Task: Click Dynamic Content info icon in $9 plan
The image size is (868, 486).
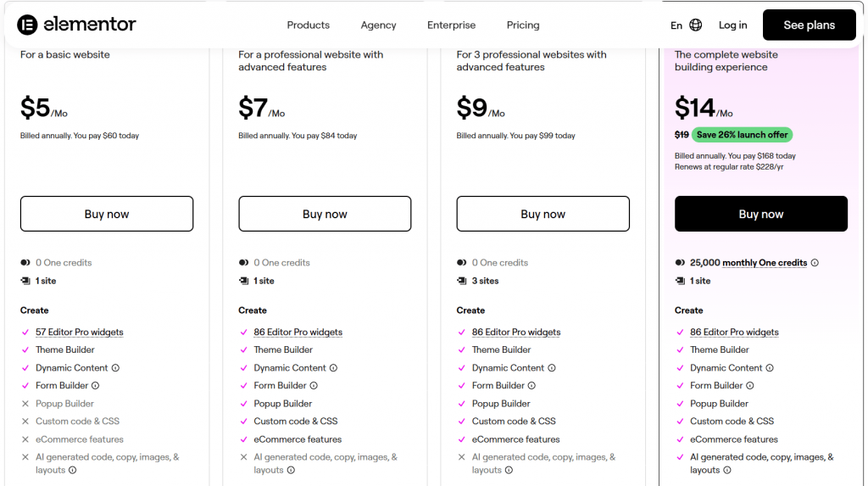Action: [x=552, y=368]
